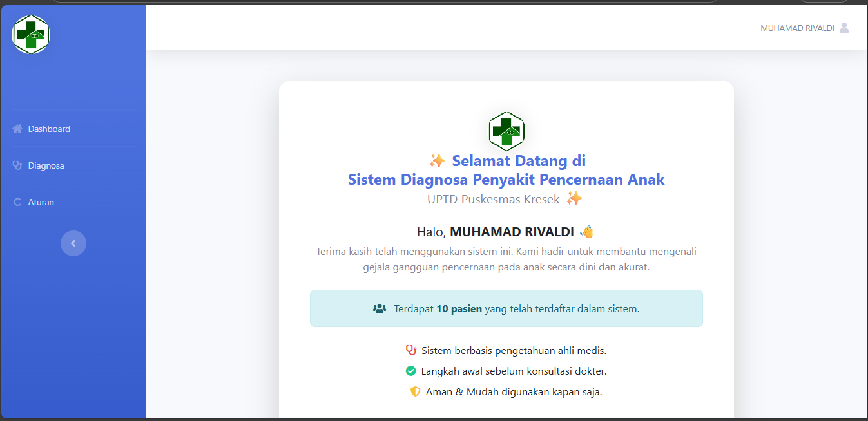This screenshot has width=868, height=421.
Task: Open the MUHAMAD RIVALDI user dropdown
Action: pos(805,28)
